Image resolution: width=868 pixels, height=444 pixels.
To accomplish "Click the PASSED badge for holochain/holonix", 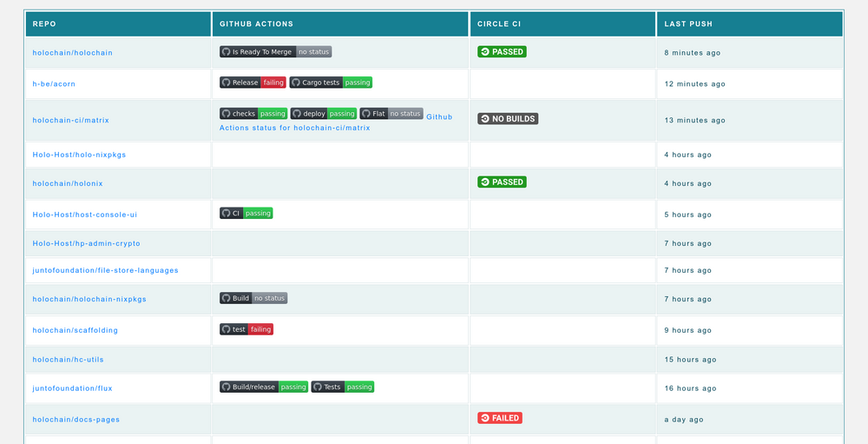I will click(x=502, y=182).
